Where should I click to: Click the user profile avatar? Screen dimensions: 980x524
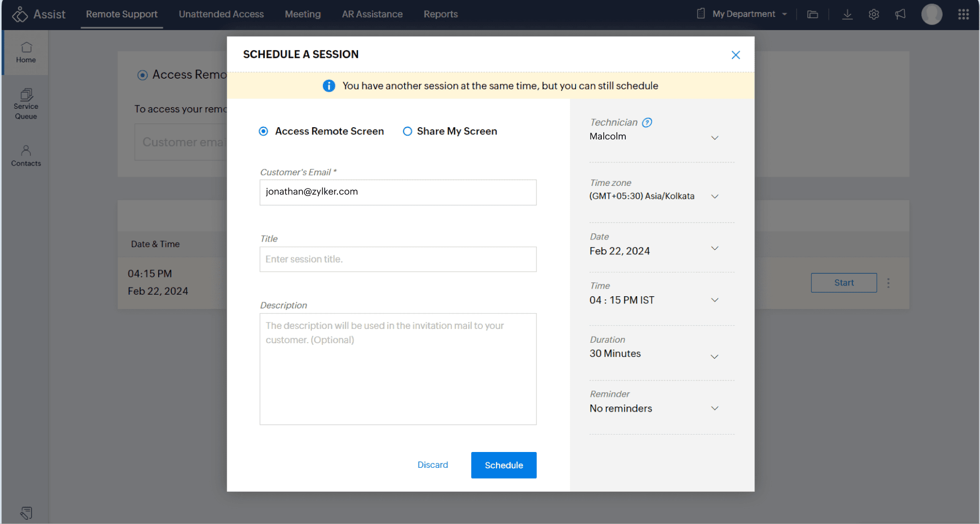932,14
